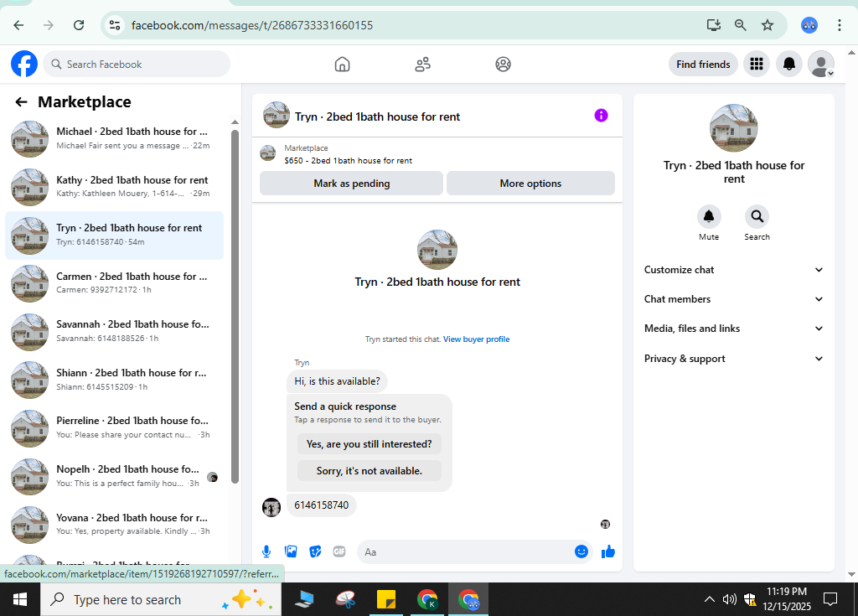Send quick reply 'Sorry, it's not available.'

point(370,471)
